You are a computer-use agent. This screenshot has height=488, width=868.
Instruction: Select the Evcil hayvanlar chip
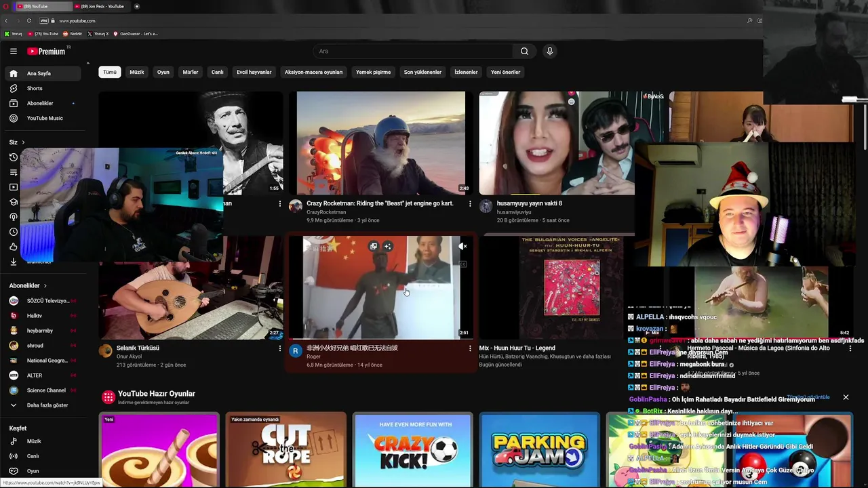[x=254, y=72]
